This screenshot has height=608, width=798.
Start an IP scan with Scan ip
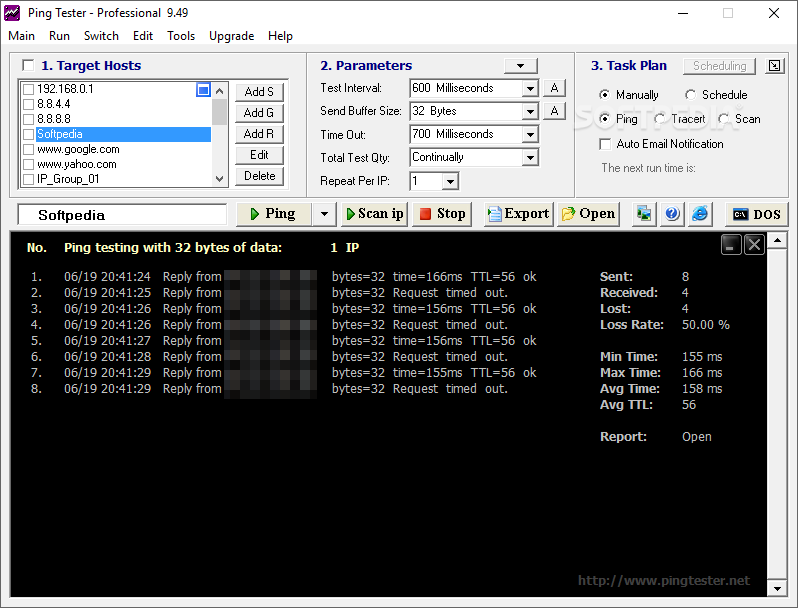pos(375,214)
